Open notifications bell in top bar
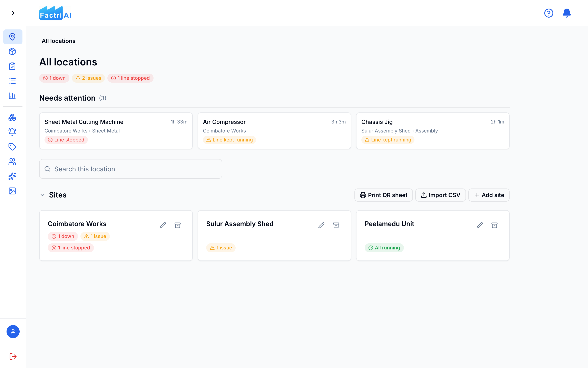This screenshot has height=368, width=588. (567, 13)
